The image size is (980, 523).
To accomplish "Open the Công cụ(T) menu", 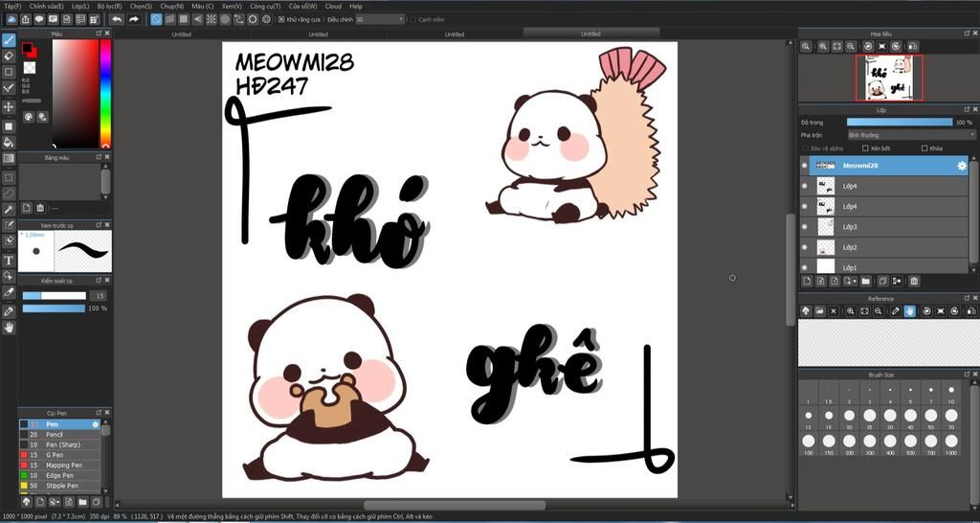I will (x=265, y=7).
